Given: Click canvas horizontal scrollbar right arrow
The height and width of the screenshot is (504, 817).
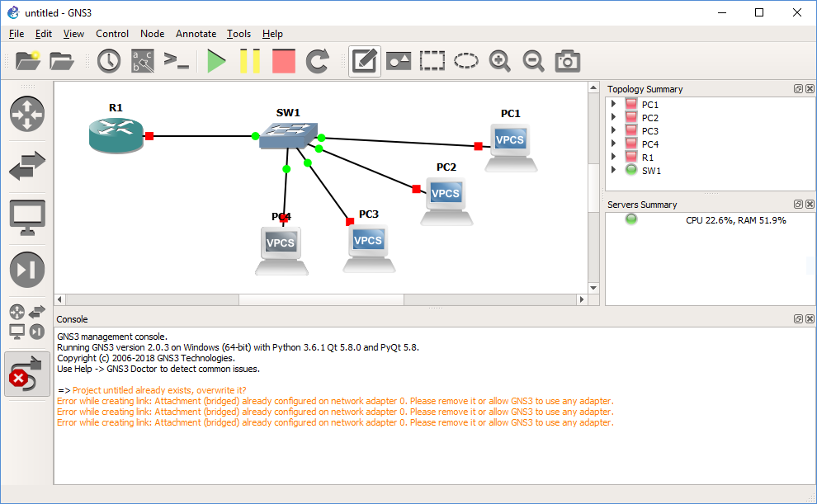Looking at the screenshot, I should (x=582, y=299).
